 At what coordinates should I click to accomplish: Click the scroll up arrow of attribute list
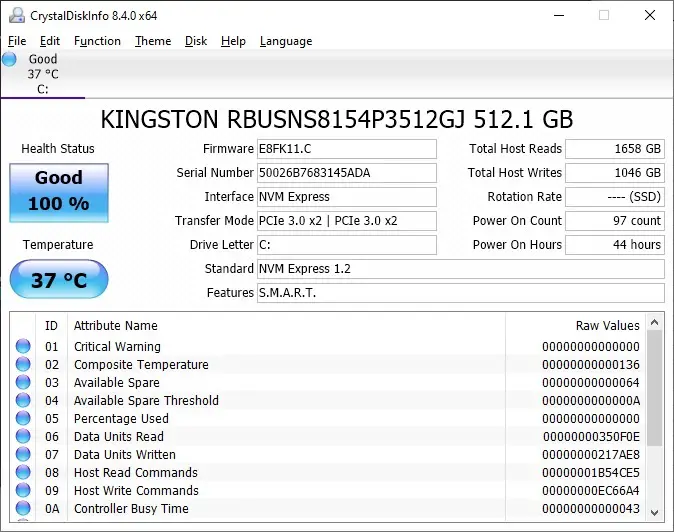coord(655,322)
